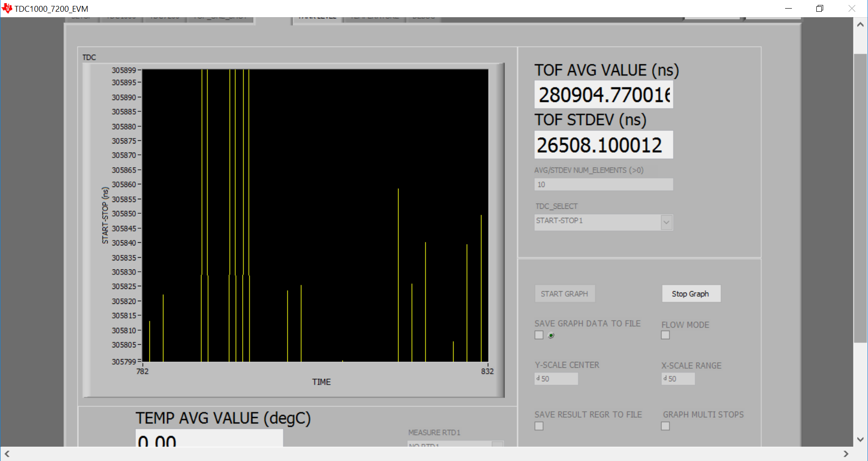Click the START-STOP1 combo box value
868x461 pixels.
click(x=598, y=222)
